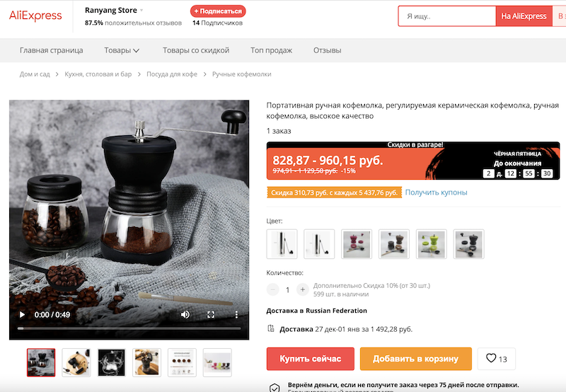566x392 pixels.
Task: Select the pink grinder color variant
Action: tap(357, 244)
